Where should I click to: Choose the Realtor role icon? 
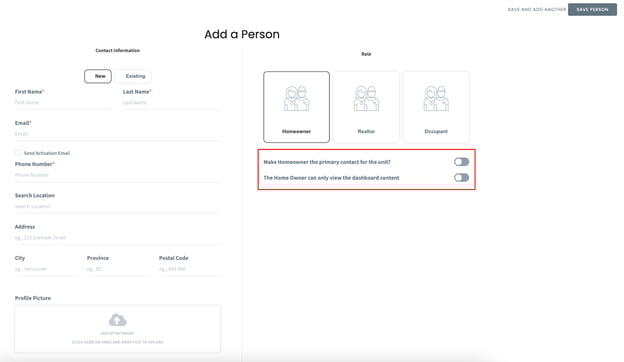[x=366, y=98]
